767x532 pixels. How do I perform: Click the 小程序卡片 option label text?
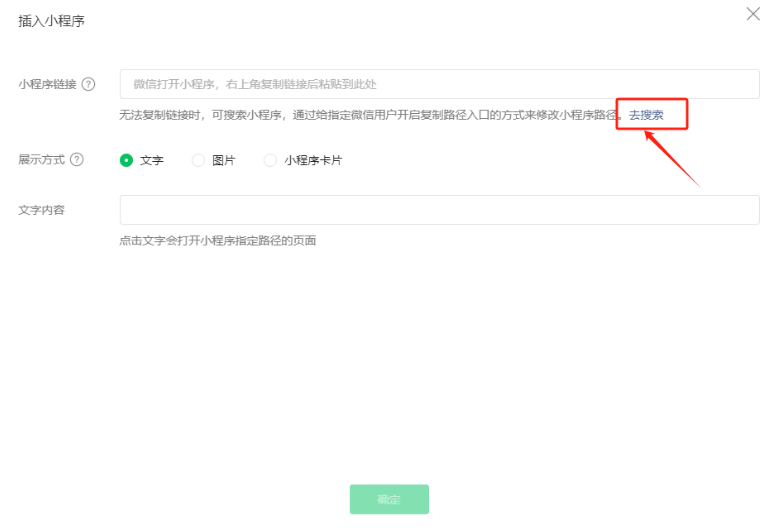pos(313,160)
